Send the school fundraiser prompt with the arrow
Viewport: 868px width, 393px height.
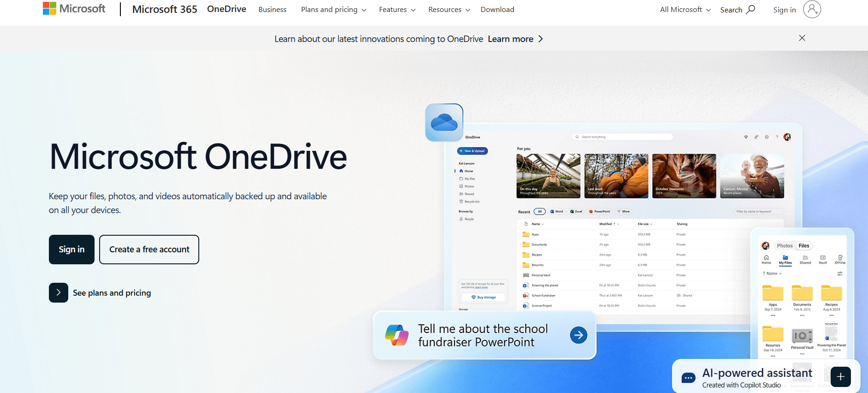pos(578,335)
